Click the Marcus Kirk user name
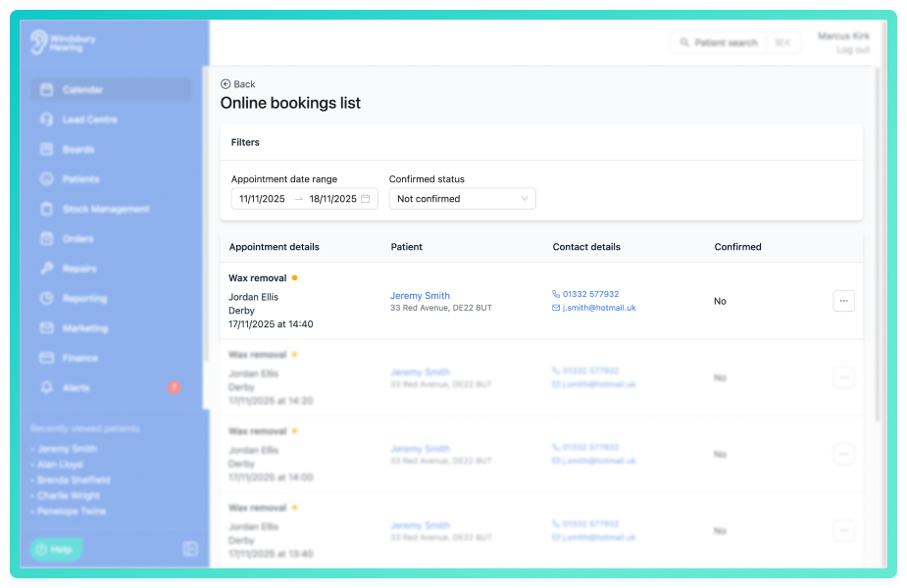The width and height of the screenshot is (907, 588). click(x=843, y=36)
